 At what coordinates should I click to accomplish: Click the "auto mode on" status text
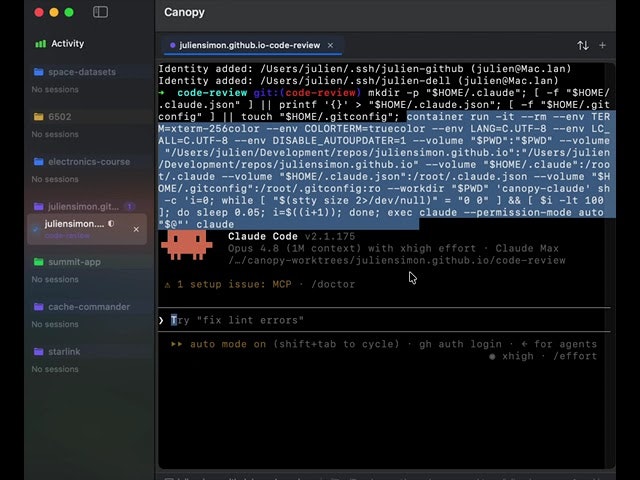coord(228,344)
